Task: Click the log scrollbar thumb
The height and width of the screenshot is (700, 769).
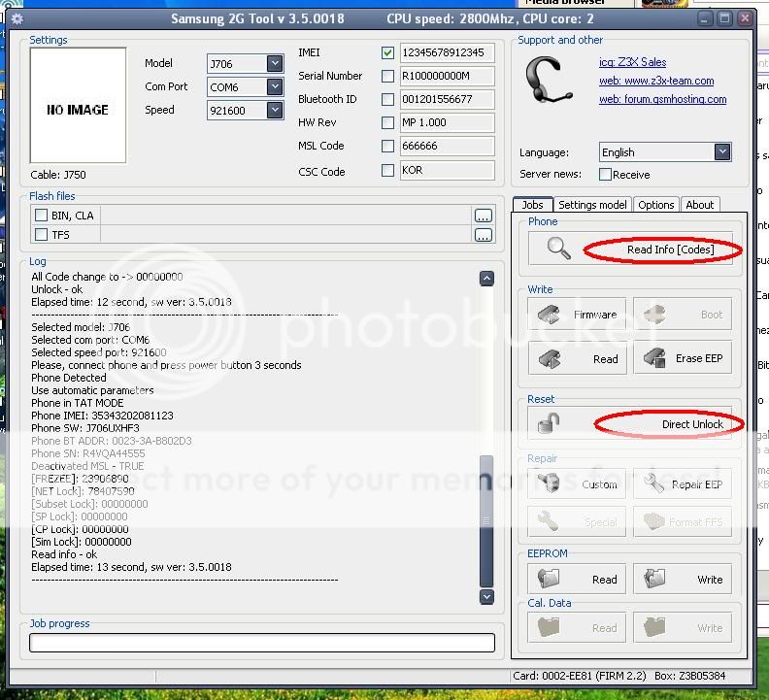Action: click(x=486, y=521)
